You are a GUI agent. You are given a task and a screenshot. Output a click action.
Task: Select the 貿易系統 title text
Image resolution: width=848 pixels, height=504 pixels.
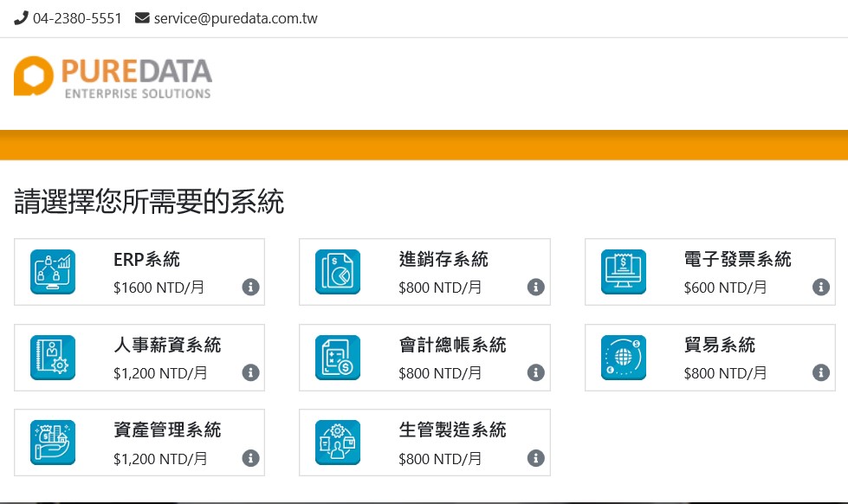[719, 345]
